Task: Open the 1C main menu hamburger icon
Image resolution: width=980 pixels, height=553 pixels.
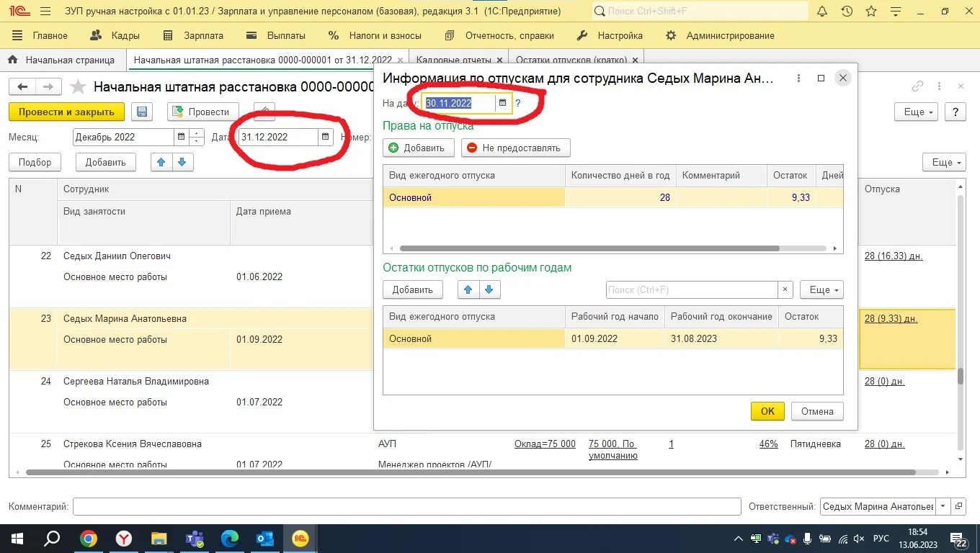Action: coord(45,12)
